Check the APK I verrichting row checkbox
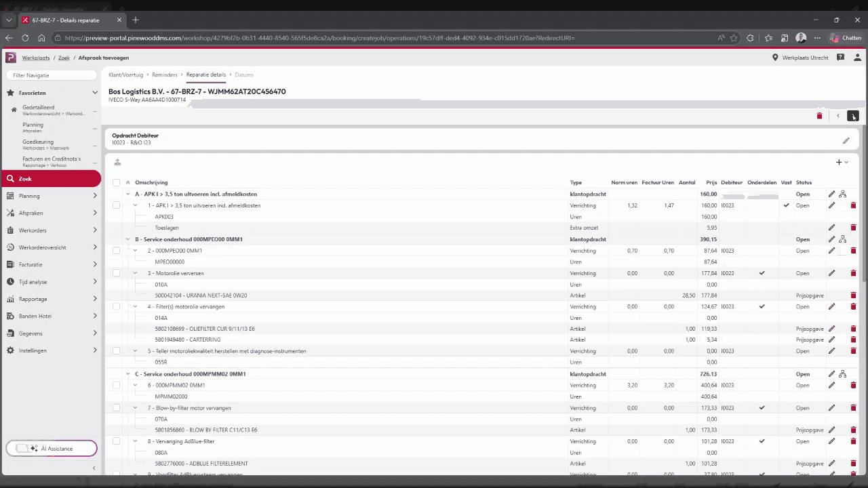The image size is (868, 488). pyautogui.click(x=117, y=205)
